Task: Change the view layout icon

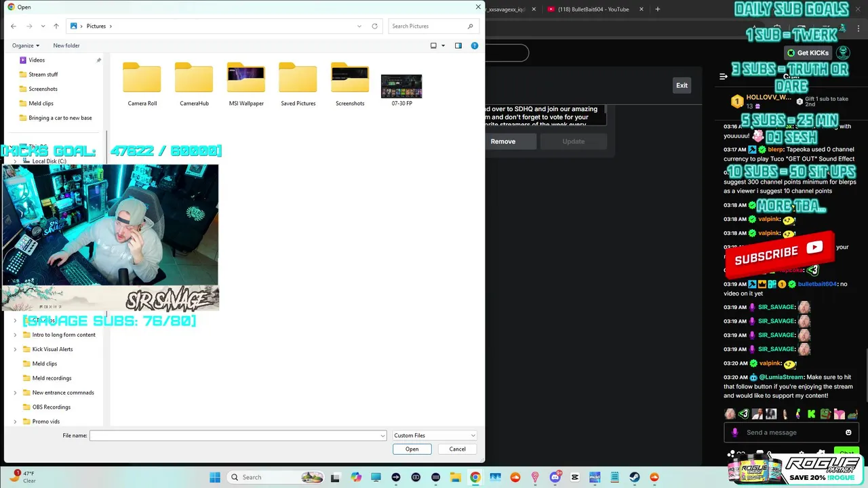Action: pos(433,45)
